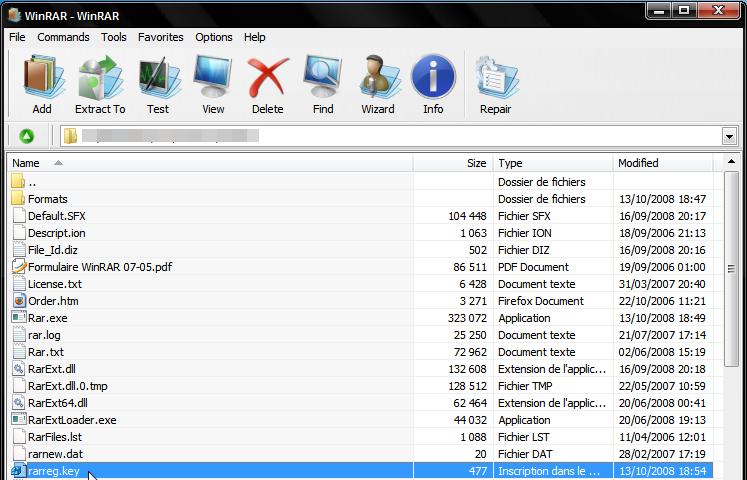The image size is (747, 480).
Task: Show archive Info
Action: (433, 76)
